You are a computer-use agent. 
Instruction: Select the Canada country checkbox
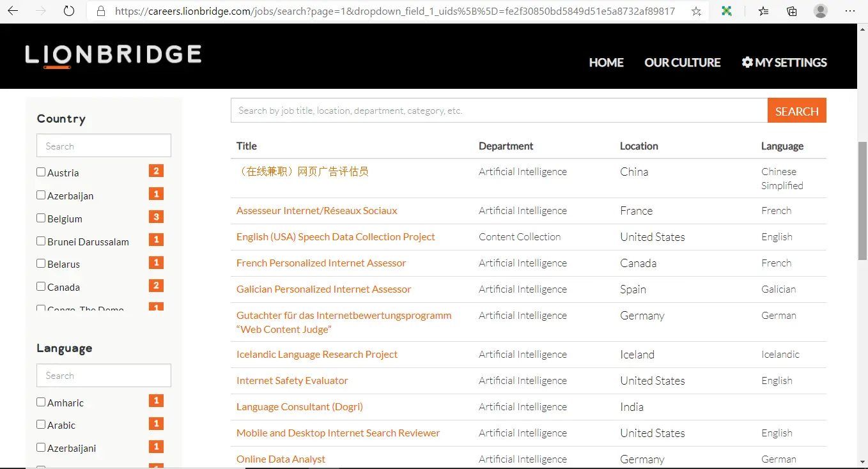pos(41,286)
